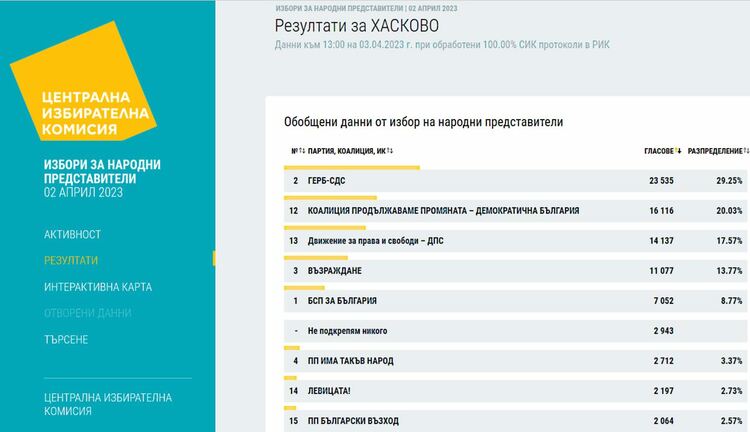Click the Данни към 13:00 на 03.04.2023 subtitle
This screenshot has width=750, height=432.
[x=442, y=44]
